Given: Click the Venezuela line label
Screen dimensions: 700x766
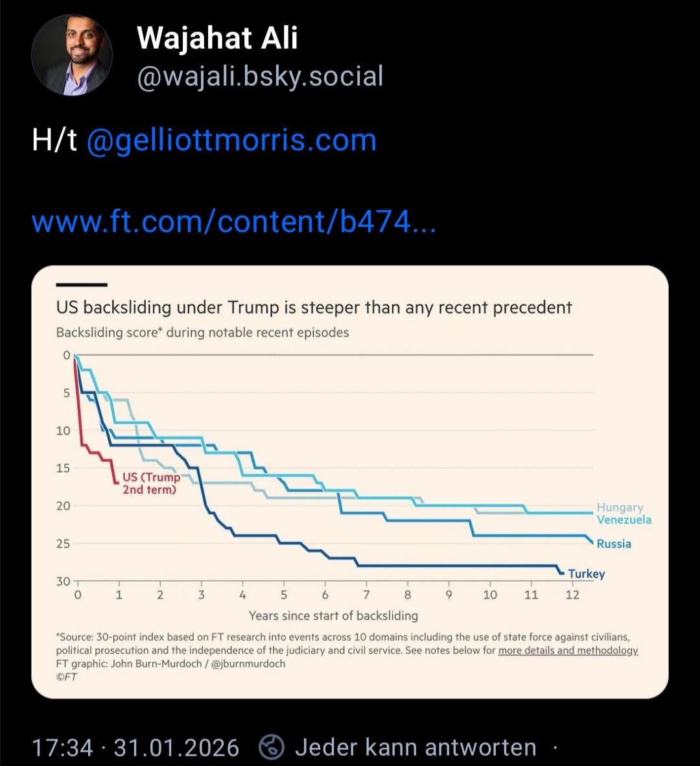Looking at the screenshot, I should pyautogui.click(x=624, y=520).
